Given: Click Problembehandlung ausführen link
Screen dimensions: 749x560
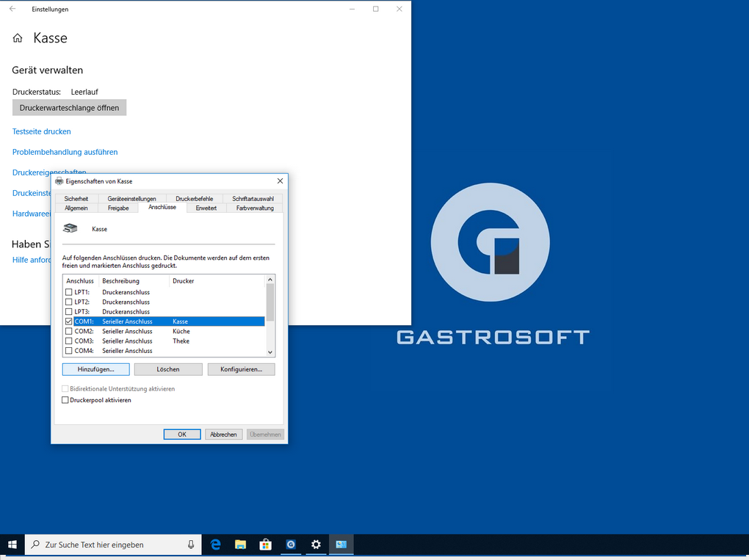Looking at the screenshot, I should click(x=65, y=152).
